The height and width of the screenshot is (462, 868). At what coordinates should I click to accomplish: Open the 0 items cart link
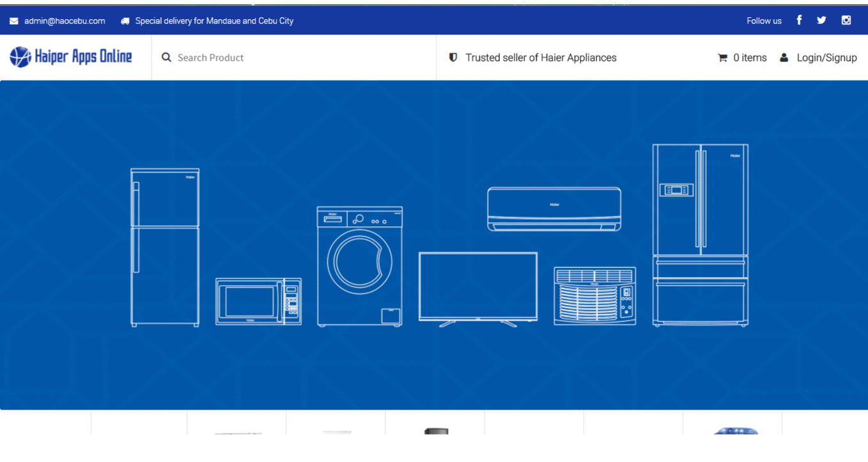(x=750, y=58)
